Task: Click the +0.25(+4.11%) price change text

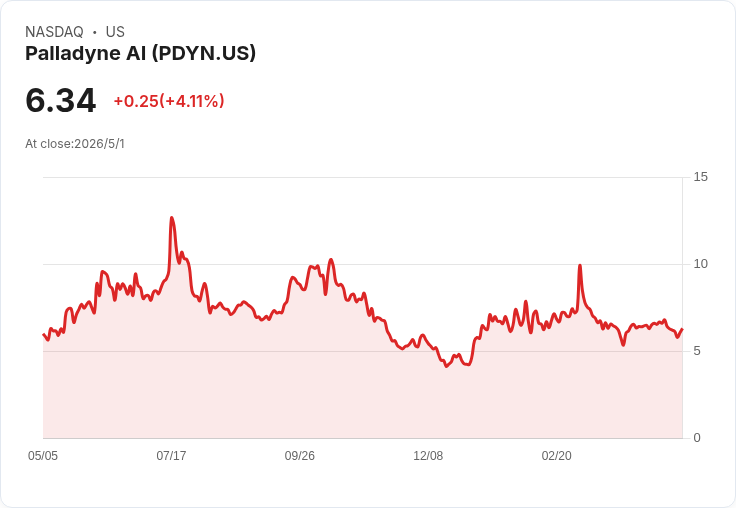Action: click(x=169, y=101)
